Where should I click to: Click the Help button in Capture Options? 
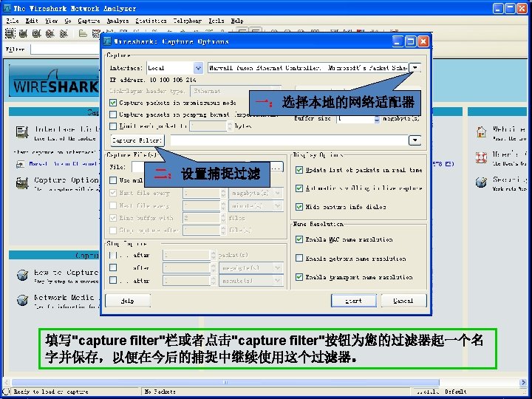click(128, 301)
